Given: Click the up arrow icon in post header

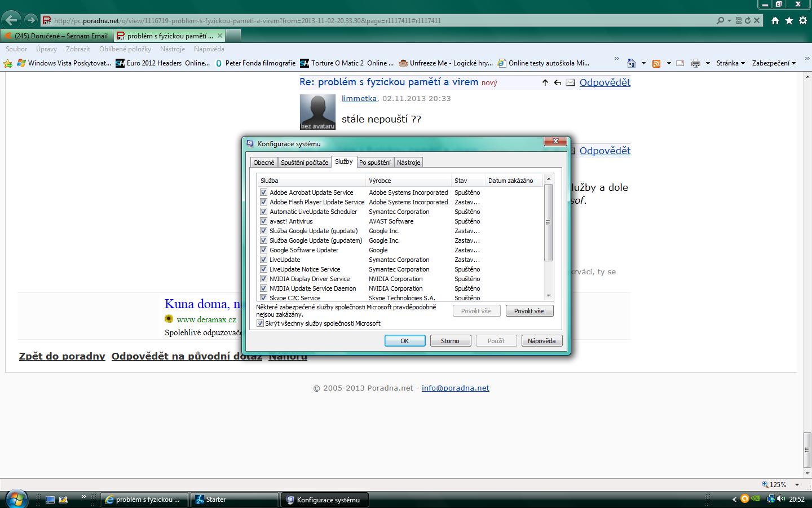Looking at the screenshot, I should pos(545,82).
